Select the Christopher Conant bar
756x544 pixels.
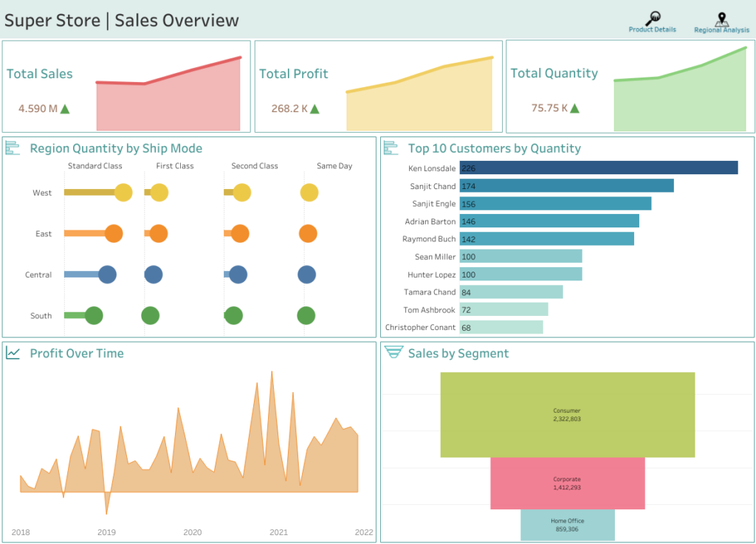coord(501,327)
